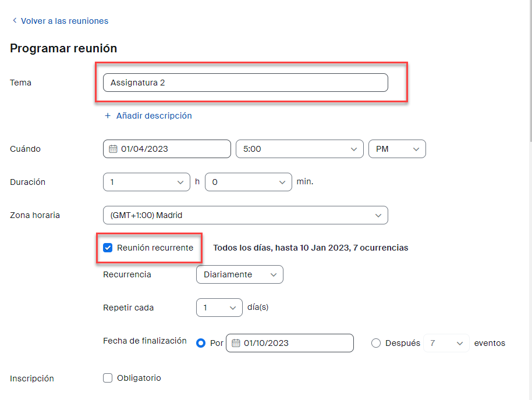Select the Por end date radio button
This screenshot has width=532, height=400.
pyautogui.click(x=201, y=343)
